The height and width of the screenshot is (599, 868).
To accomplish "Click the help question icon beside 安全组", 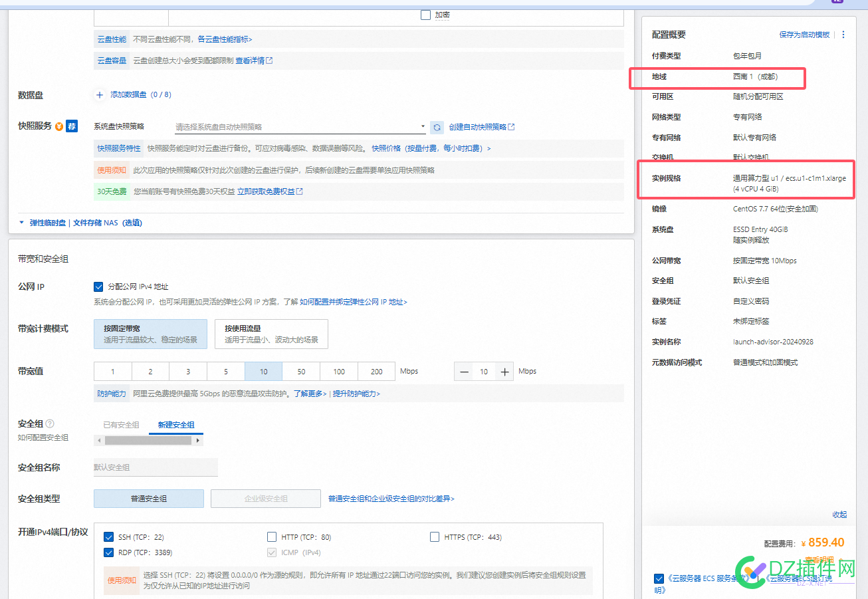I will [50, 423].
